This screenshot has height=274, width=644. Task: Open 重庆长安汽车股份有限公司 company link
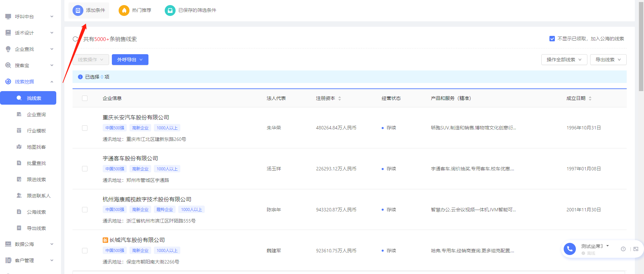[136, 117]
